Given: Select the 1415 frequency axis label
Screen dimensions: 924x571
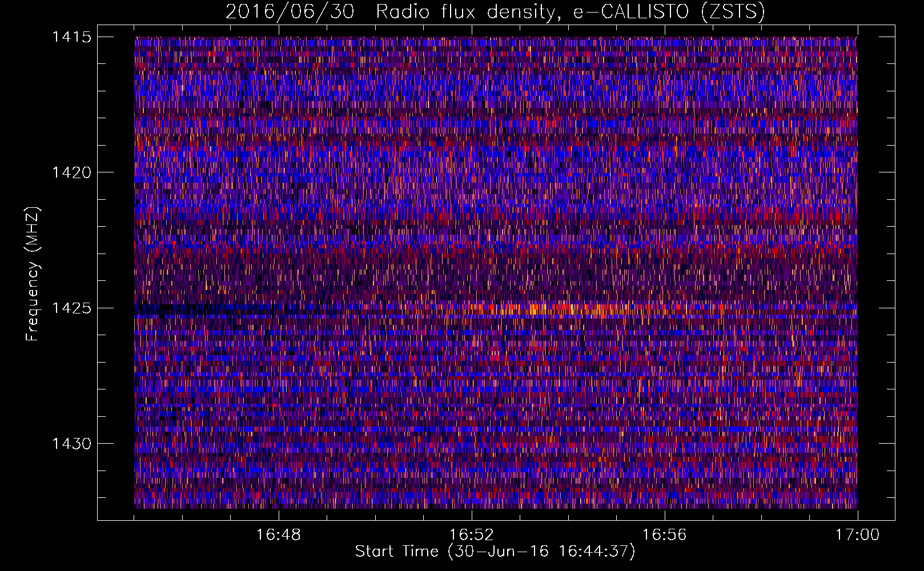Looking at the screenshot, I should (x=71, y=37).
